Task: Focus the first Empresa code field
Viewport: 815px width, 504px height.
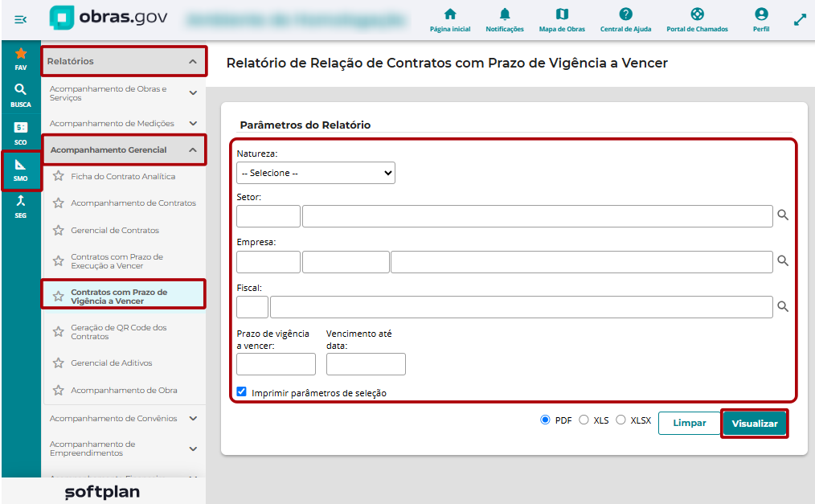Action: tap(268, 262)
